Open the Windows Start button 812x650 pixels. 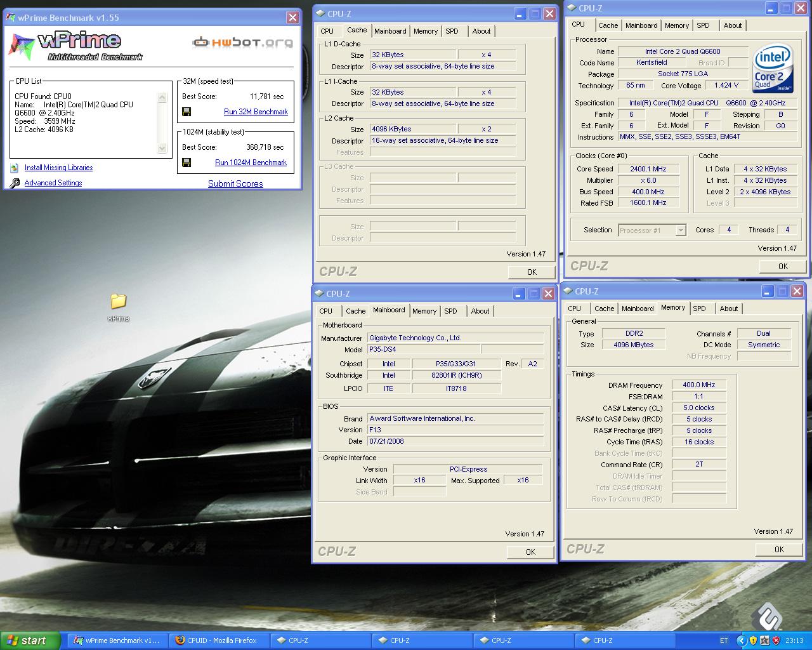(x=30, y=640)
